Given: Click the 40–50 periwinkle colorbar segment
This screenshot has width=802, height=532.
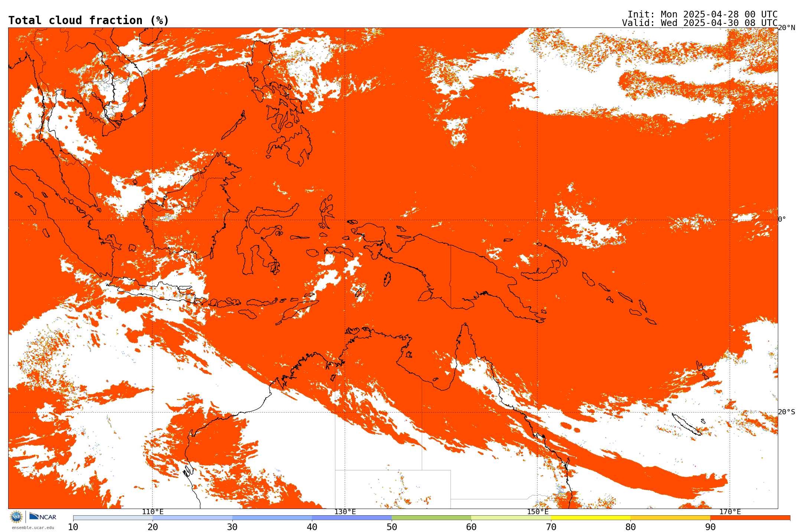Looking at the screenshot, I should coord(352,518).
